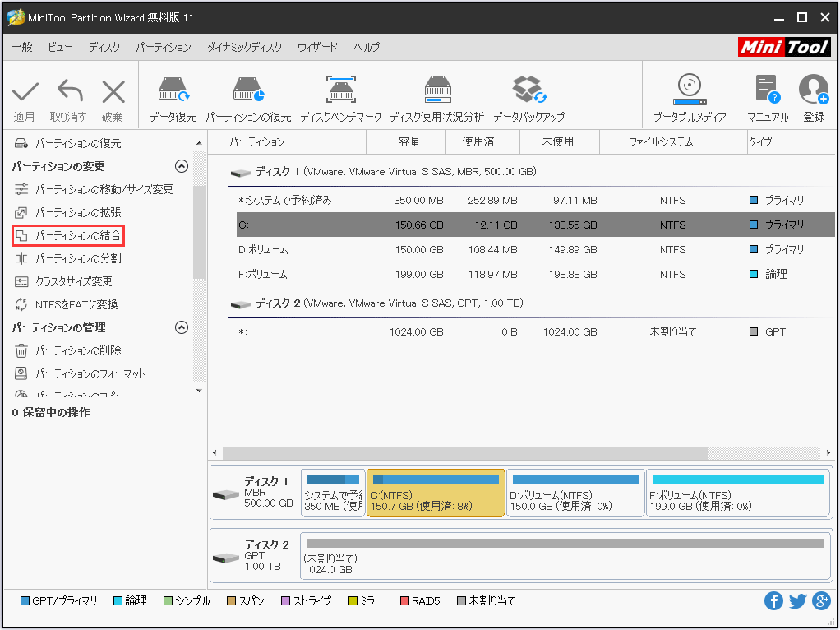840x630 pixels.
Task: Click the partition list scroll-right arrow
Action: coord(828,453)
